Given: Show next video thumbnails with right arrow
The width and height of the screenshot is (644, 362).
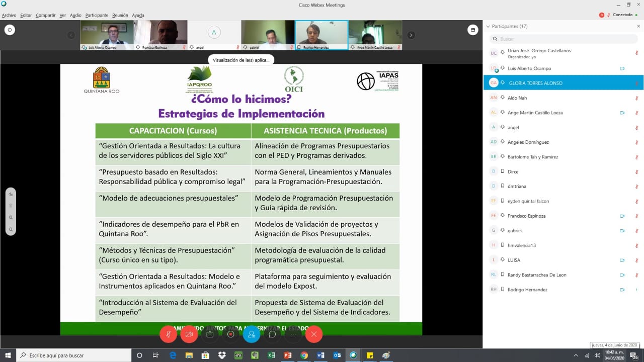Looking at the screenshot, I should click(411, 35).
